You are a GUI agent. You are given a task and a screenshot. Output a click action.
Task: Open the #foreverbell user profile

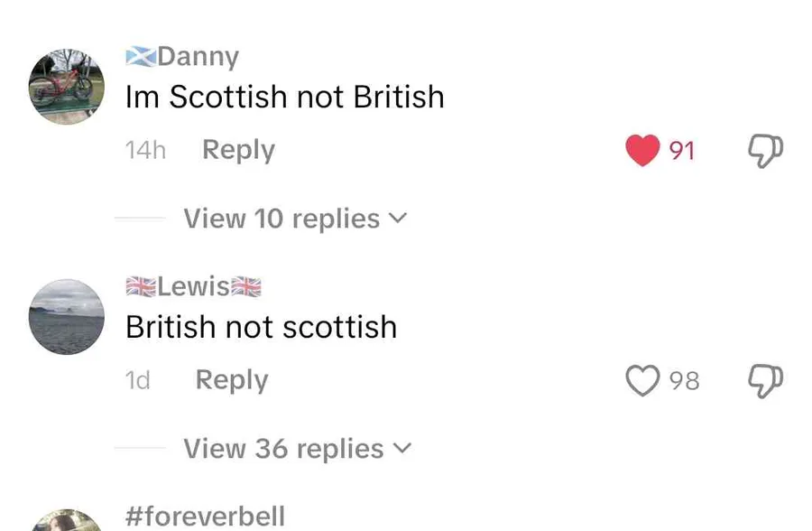[205, 517]
